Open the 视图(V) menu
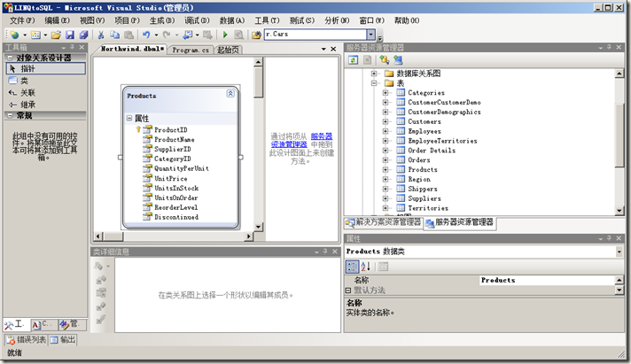The height and width of the screenshot is (364, 631). [92, 20]
